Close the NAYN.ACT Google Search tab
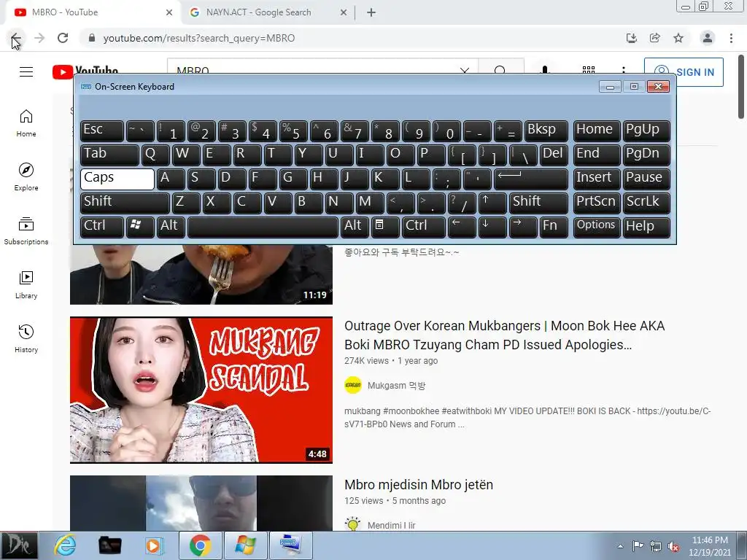Screen dimensions: 747x560 (344, 12)
